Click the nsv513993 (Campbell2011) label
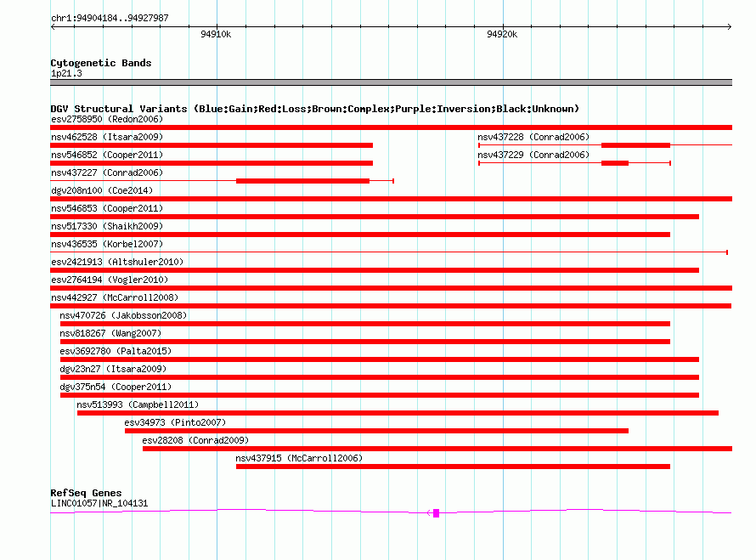 [x=138, y=404]
